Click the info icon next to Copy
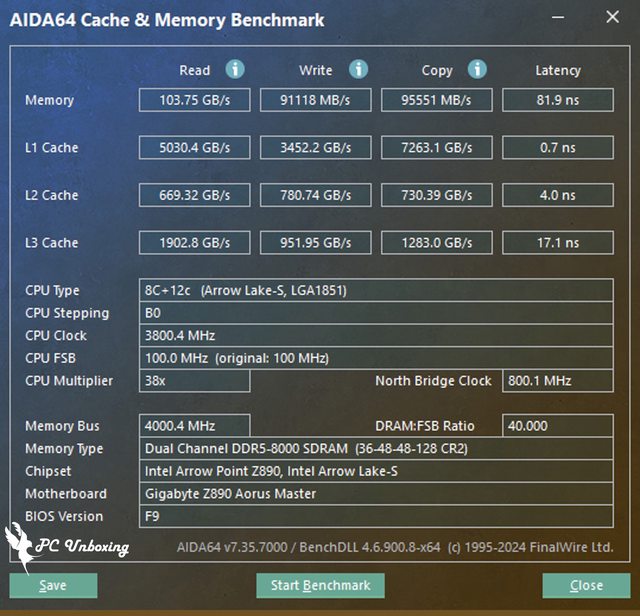 coord(478,69)
